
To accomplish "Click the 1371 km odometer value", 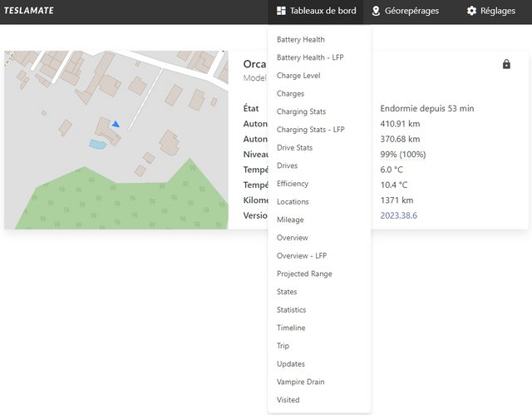I will point(397,200).
